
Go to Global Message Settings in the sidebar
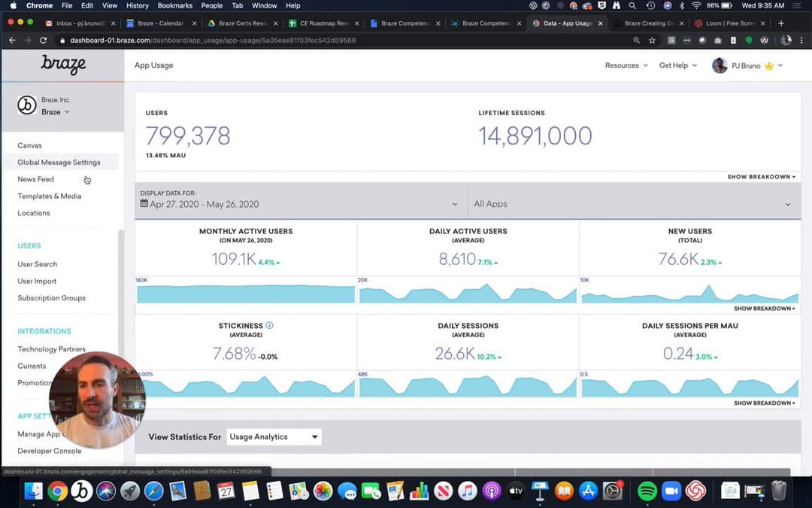(x=59, y=163)
